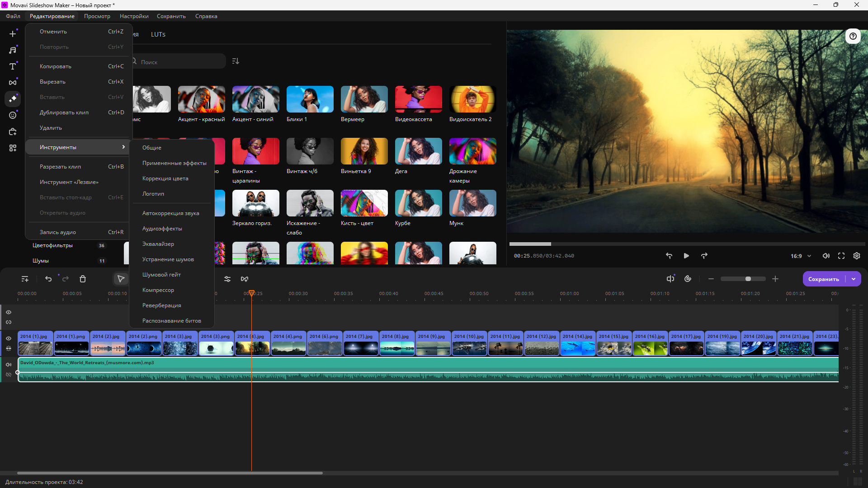Adjust the timeline zoom slider
The image size is (868, 488).
click(748, 279)
